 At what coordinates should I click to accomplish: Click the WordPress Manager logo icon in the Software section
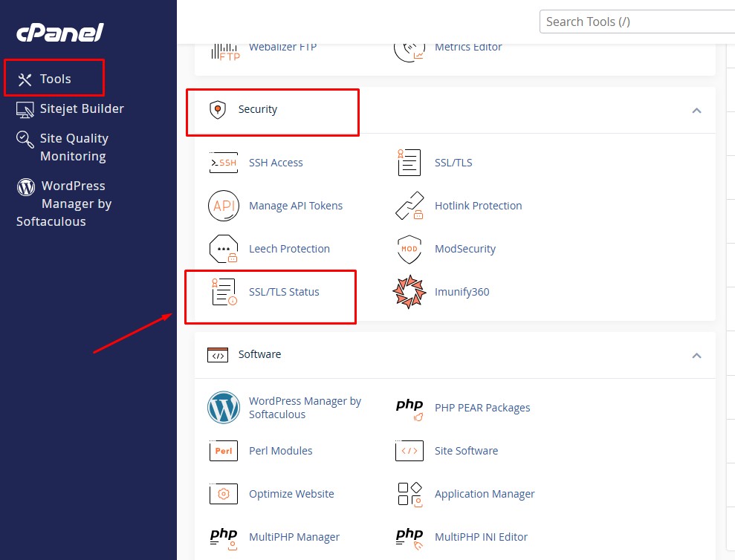[x=224, y=408]
